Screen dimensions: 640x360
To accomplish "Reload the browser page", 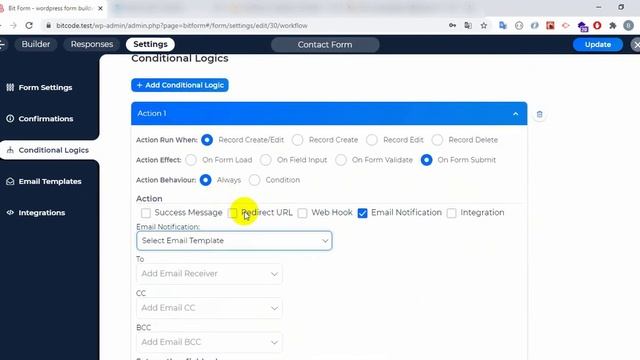I will [x=29, y=25].
